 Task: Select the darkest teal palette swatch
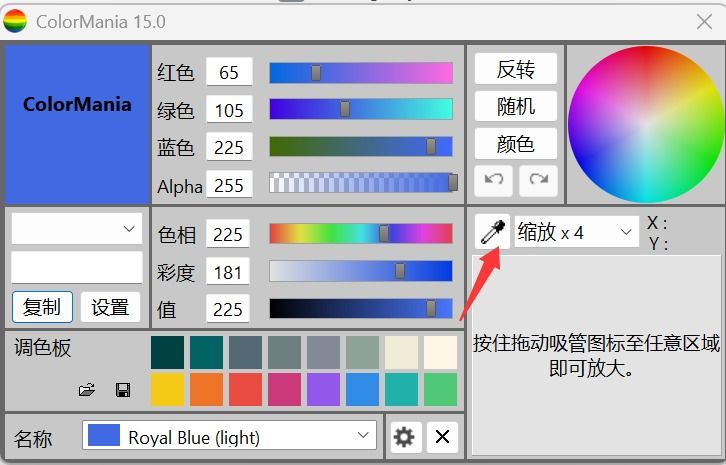[x=168, y=352]
